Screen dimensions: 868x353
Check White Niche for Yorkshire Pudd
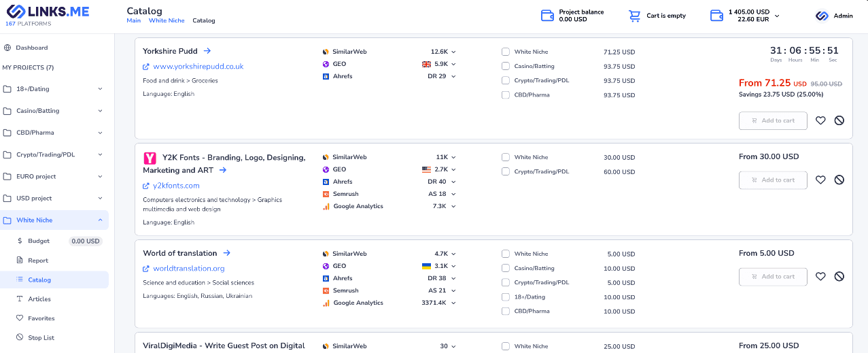click(506, 52)
